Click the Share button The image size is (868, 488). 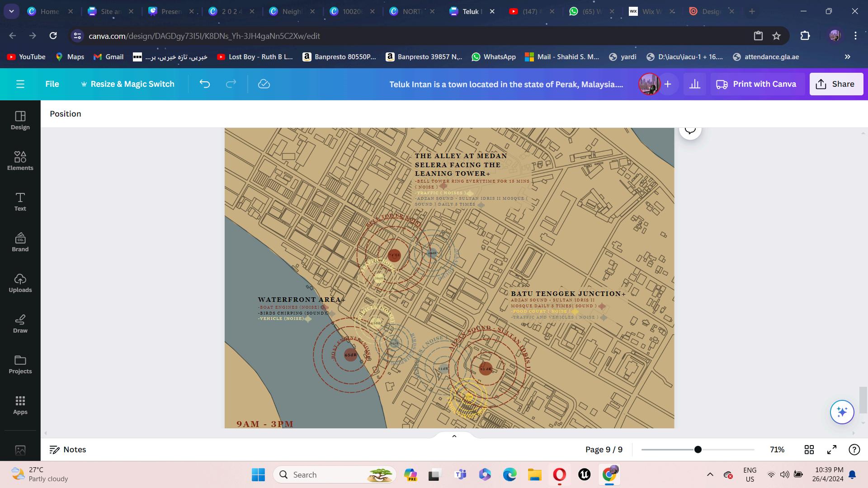click(836, 84)
